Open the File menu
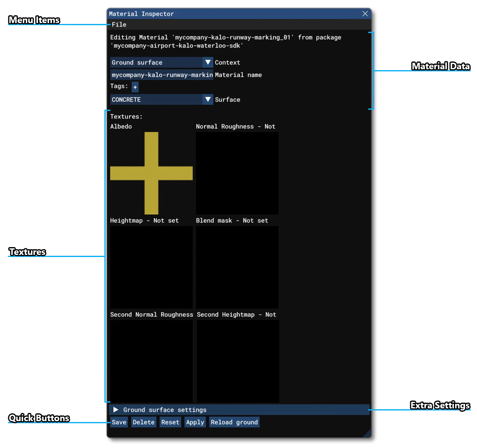Image resolution: width=477 pixels, height=448 pixels. pos(119,25)
